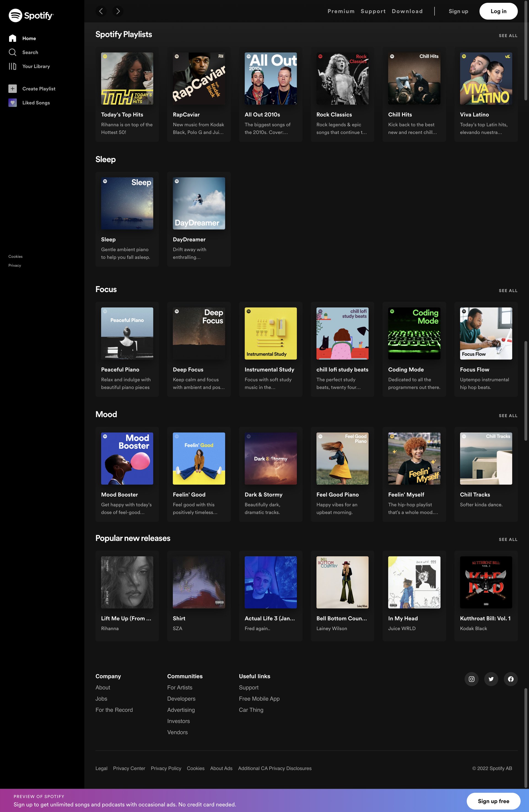
Task: Click the Sign up free button
Action: click(x=493, y=801)
